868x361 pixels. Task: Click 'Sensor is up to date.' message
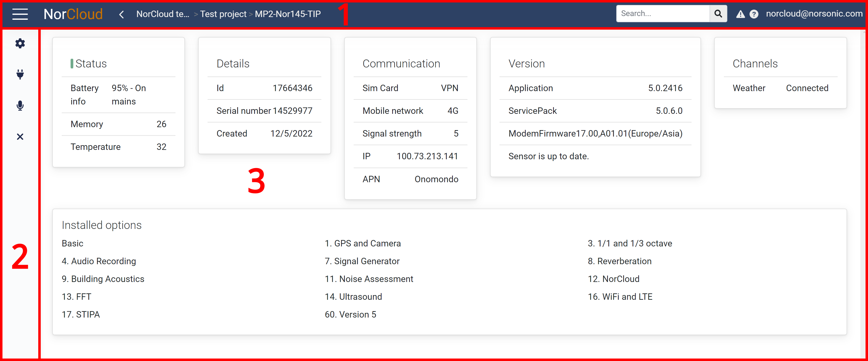[549, 156]
